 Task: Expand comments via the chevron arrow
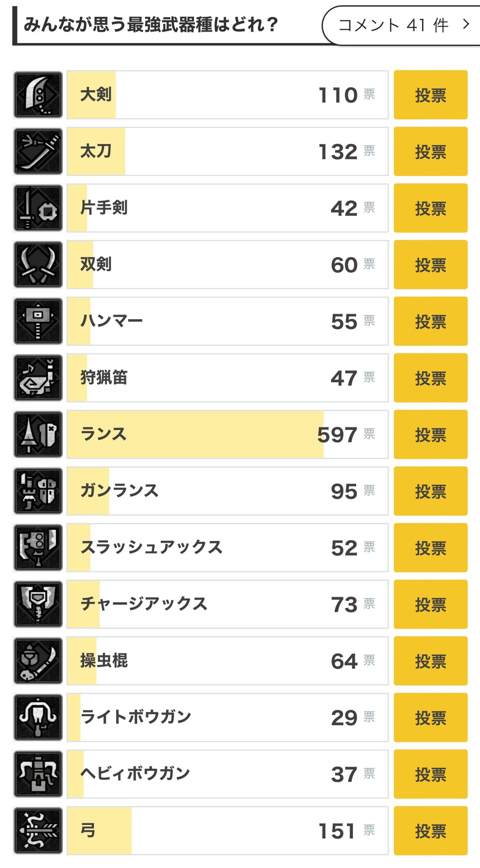[x=466, y=24]
